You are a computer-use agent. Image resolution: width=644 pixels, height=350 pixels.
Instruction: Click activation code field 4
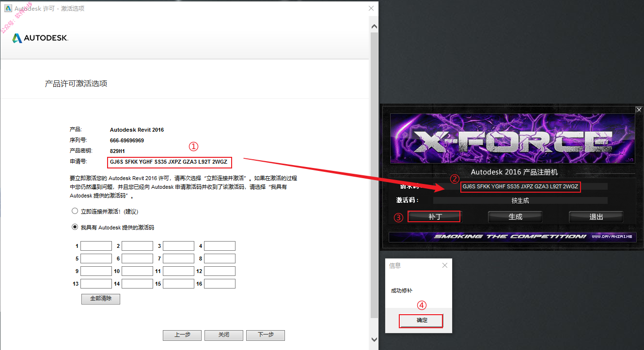pos(220,246)
